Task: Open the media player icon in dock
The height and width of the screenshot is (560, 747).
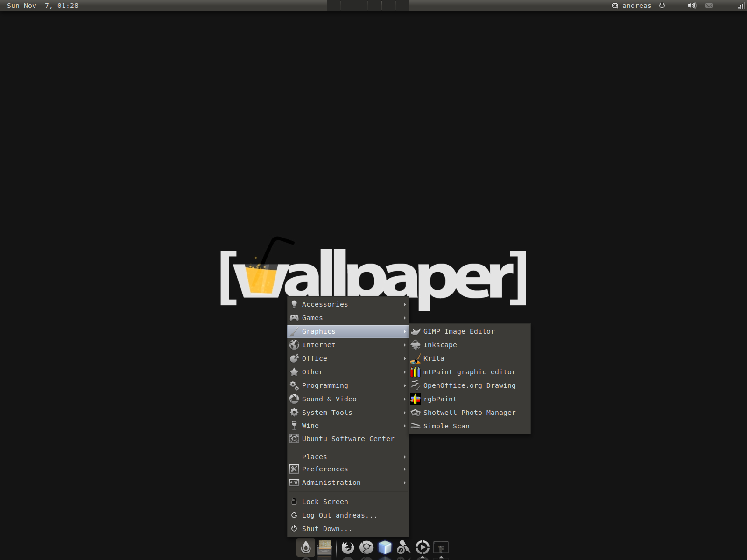Action: pyautogui.click(x=423, y=547)
